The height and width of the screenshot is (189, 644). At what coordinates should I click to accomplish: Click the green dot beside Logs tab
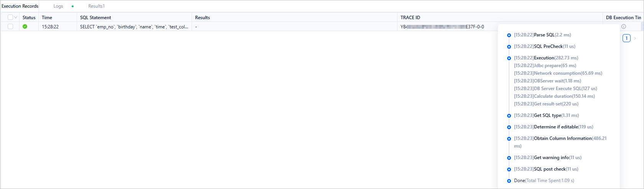click(72, 6)
